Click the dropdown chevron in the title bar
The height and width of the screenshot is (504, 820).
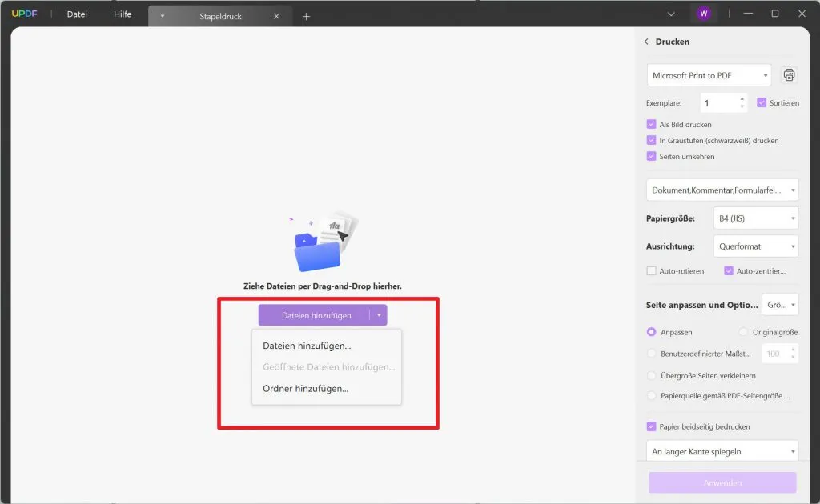(671, 14)
